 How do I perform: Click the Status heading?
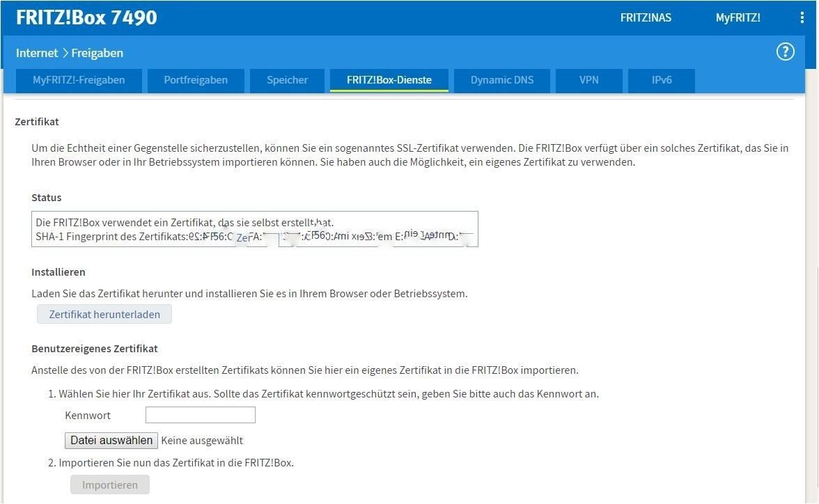(x=47, y=198)
